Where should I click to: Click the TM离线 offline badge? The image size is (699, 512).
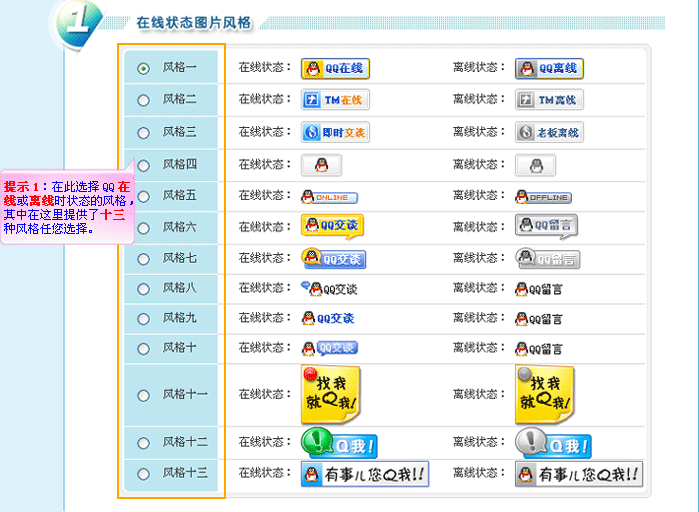(548, 100)
